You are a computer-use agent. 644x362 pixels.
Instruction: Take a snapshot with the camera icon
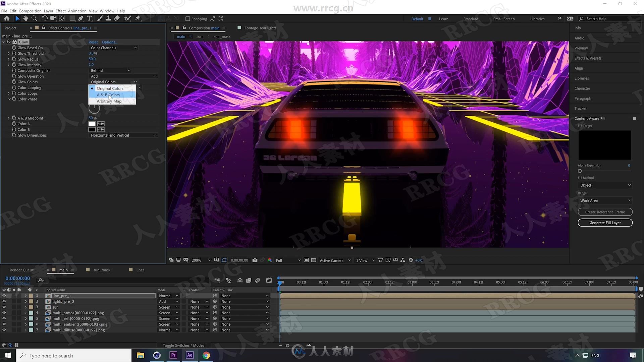tap(255, 260)
